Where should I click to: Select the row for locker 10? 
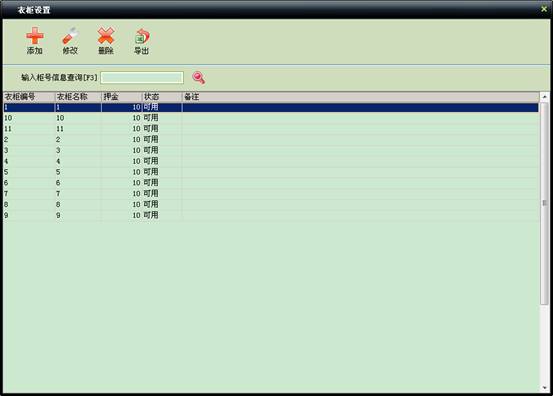coord(271,118)
